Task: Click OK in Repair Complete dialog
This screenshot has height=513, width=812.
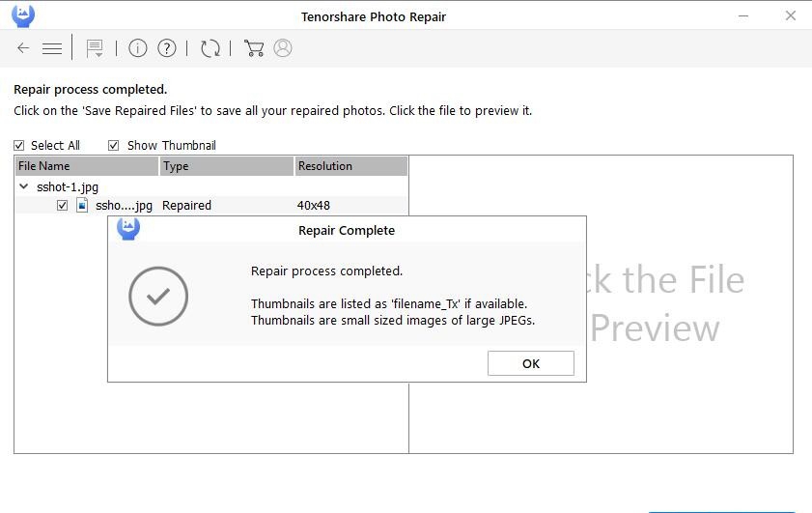Action: pyautogui.click(x=531, y=364)
